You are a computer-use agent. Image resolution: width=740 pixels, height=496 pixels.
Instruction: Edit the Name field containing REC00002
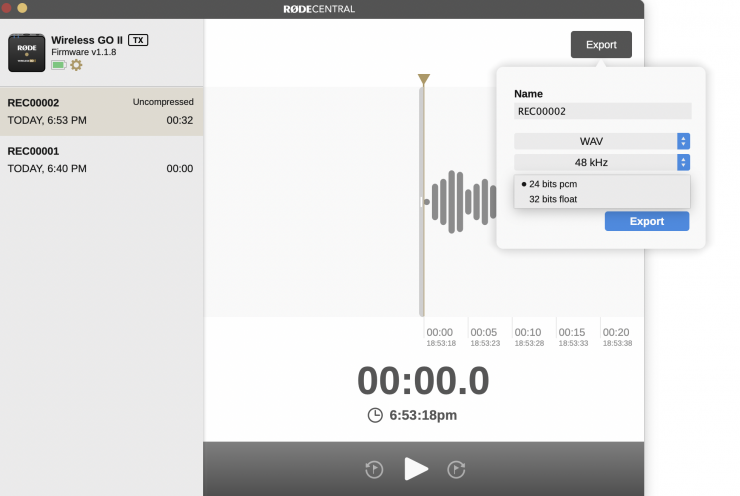602,112
